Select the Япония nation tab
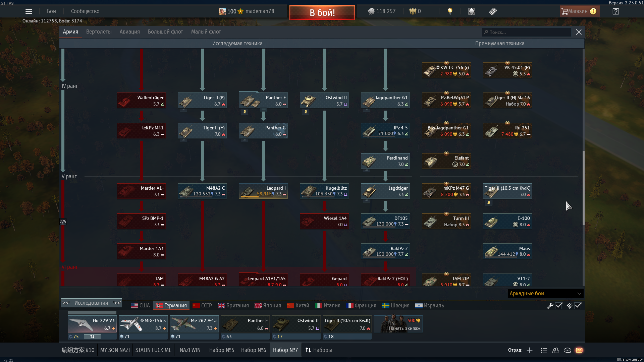This screenshot has height=362, width=644. pos(268,306)
